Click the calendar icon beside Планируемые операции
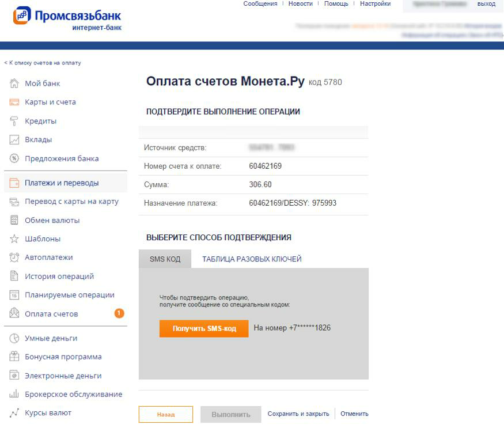This screenshot has height=428, width=504. [14, 295]
